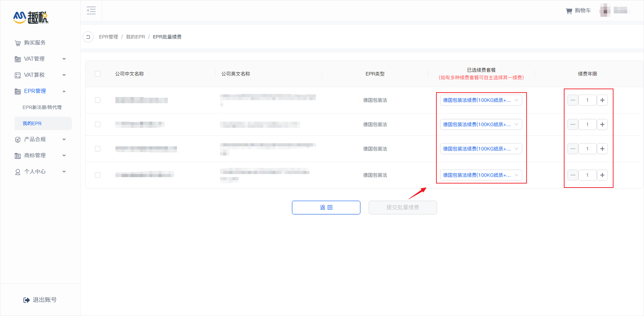Open the first row renewal package dropdown

click(481, 100)
